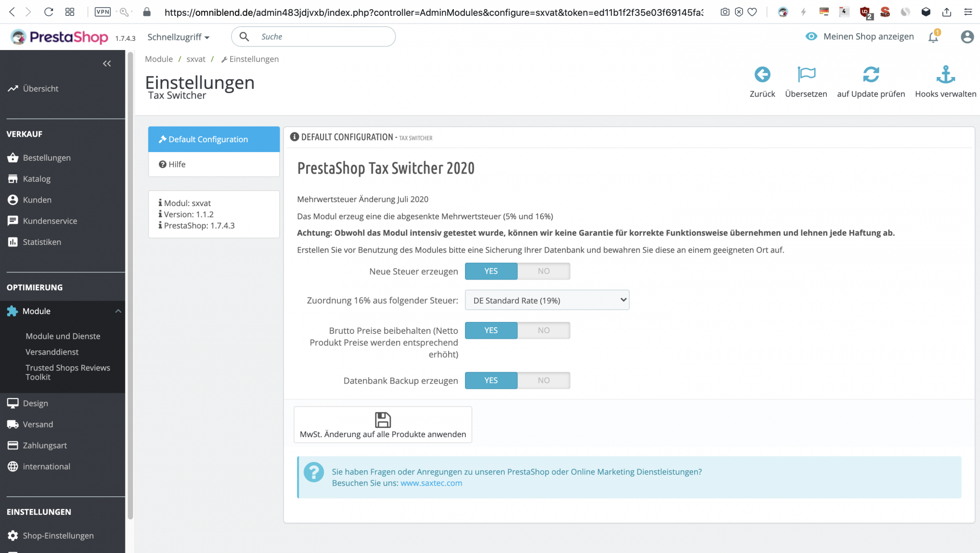Set Brutto Preise beibehalten to NO
The image size is (980, 553).
(544, 331)
